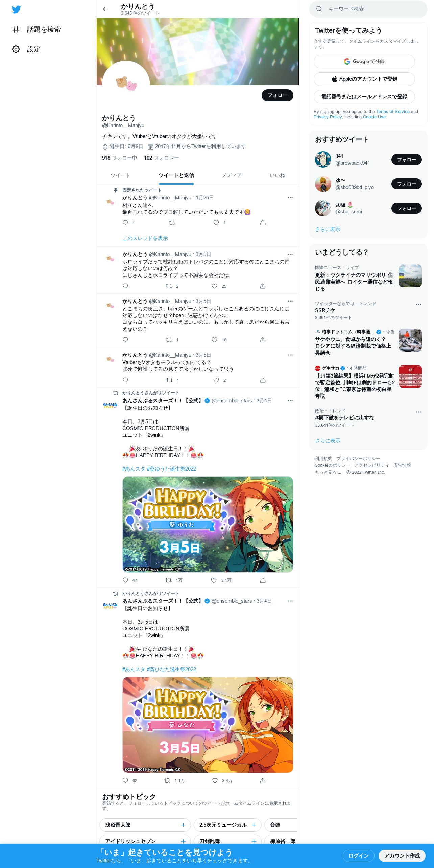Open 話題を検索 explore page
This screenshot has height=868, width=434.
(x=37, y=29)
